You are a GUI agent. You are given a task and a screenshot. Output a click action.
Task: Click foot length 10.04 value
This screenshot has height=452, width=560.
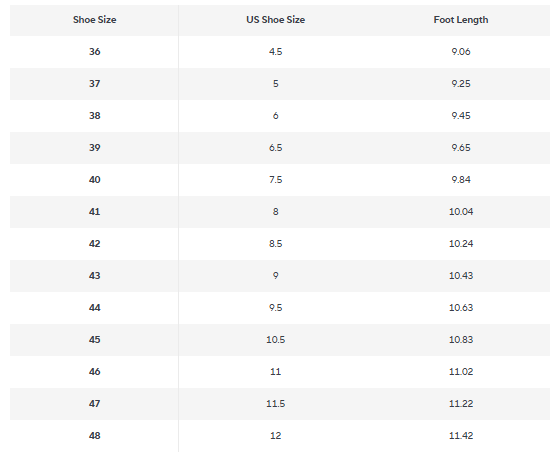point(461,211)
